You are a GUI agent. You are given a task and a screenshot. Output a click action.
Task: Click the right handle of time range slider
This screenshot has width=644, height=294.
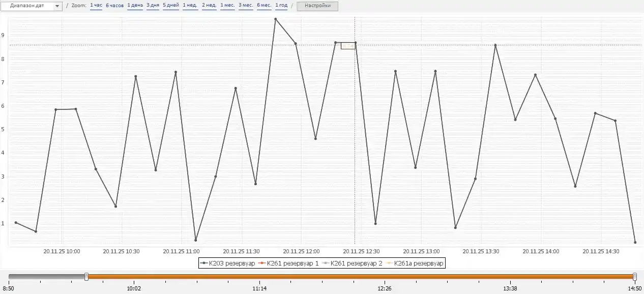click(x=635, y=276)
